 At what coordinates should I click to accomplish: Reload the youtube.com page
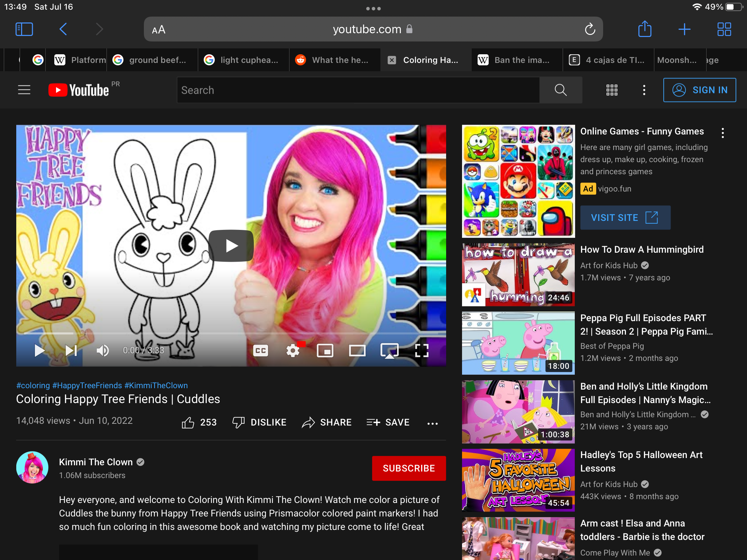(x=590, y=29)
